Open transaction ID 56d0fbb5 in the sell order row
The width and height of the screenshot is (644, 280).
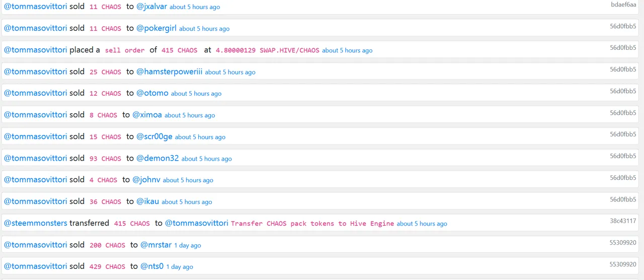point(623,48)
